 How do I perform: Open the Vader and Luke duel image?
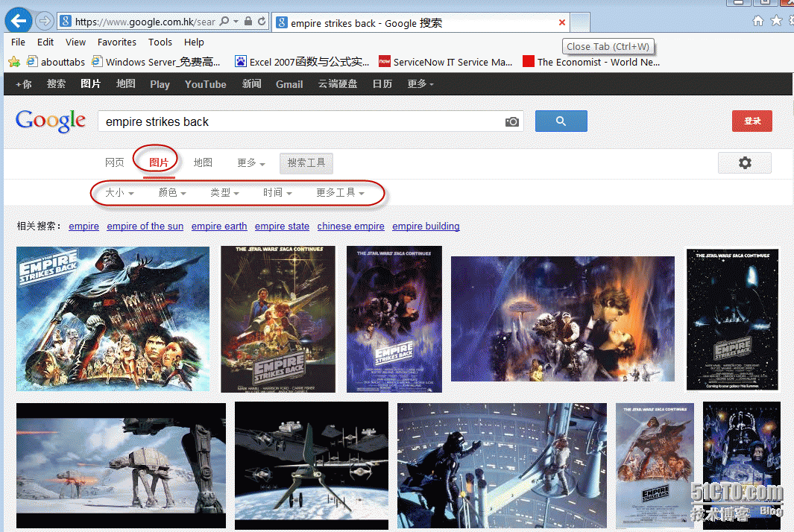pyautogui.click(x=502, y=466)
